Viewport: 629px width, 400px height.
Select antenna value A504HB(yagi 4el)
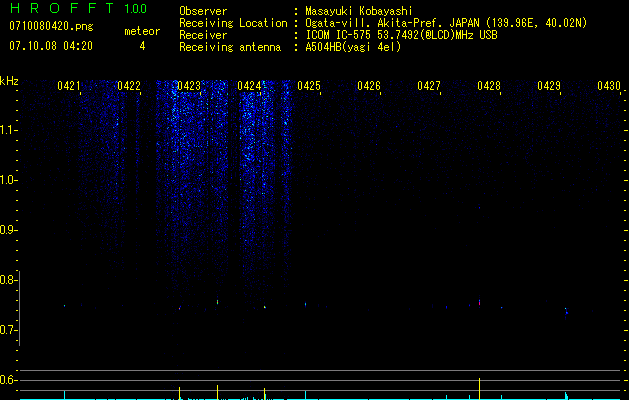click(x=353, y=47)
